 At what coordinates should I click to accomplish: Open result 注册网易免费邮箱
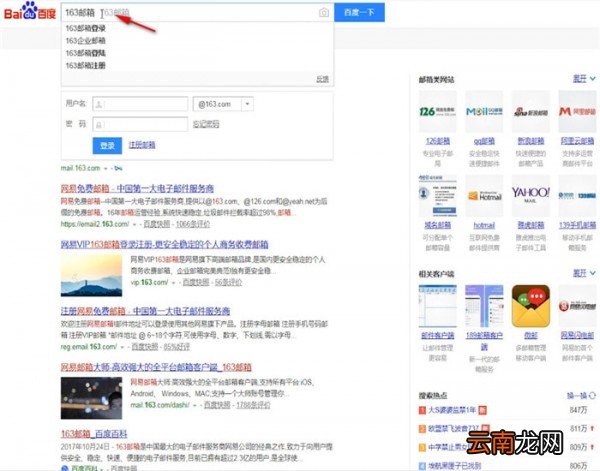tap(145, 311)
